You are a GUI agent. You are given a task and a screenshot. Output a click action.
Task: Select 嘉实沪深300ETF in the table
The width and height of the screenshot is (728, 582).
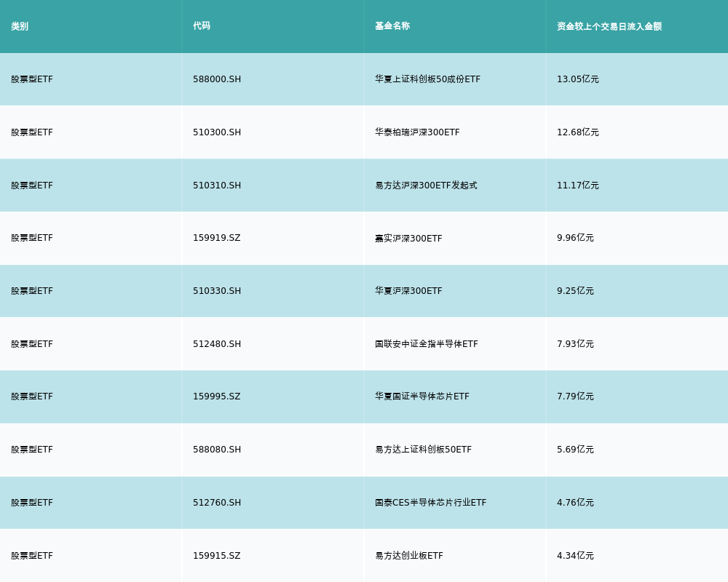pos(408,239)
